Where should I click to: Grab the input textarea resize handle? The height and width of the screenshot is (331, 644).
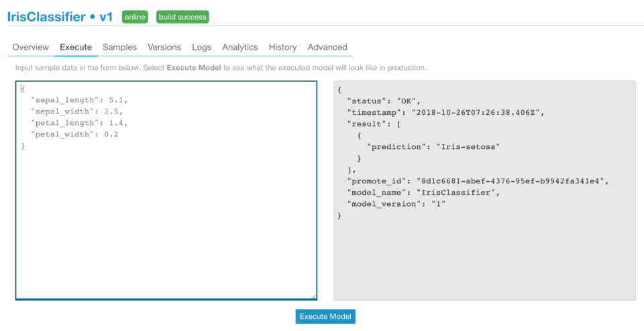[x=314, y=297]
